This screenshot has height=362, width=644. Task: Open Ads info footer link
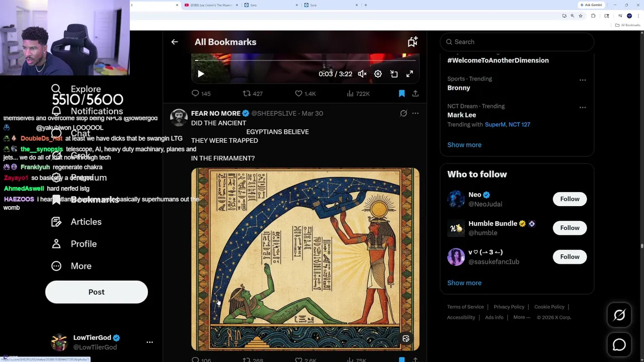point(494,317)
